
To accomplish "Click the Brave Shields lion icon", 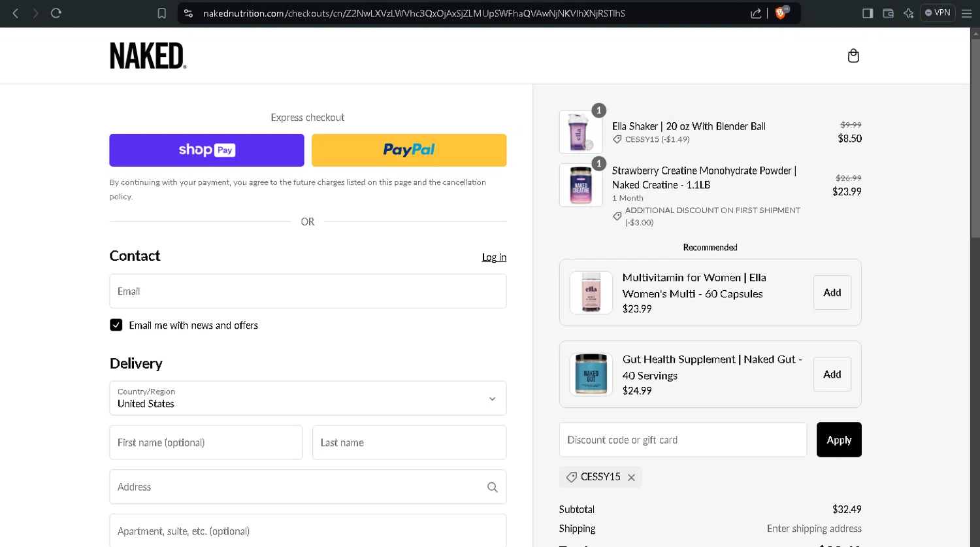I will click(780, 13).
